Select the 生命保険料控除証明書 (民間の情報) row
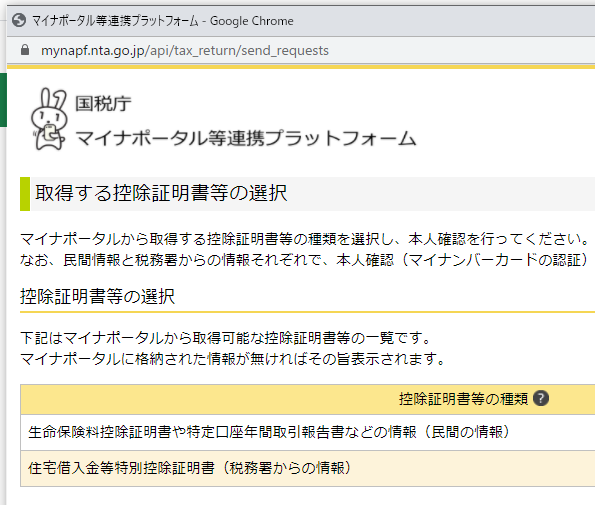This screenshot has height=505, width=595. coord(308,432)
